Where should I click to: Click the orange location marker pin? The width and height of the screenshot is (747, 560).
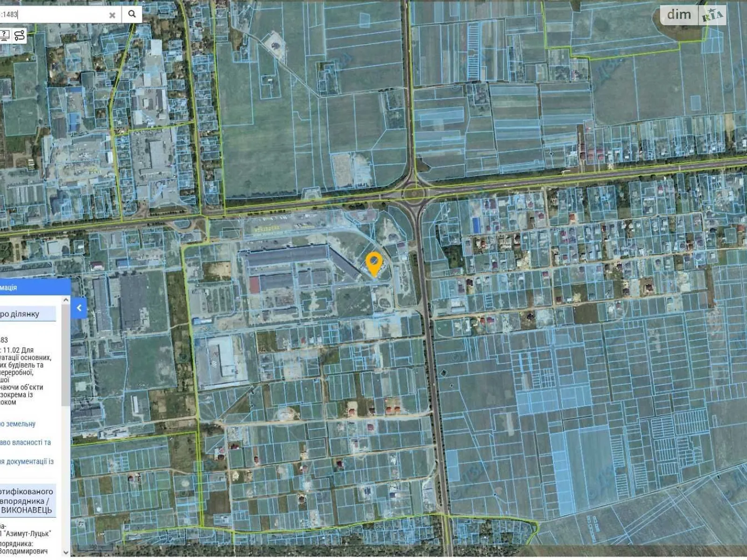point(373,264)
